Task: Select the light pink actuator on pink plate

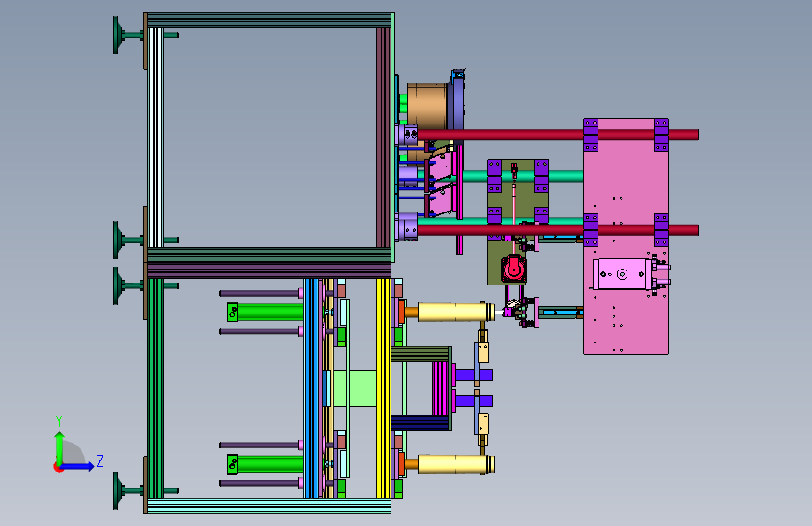Action: click(x=622, y=274)
